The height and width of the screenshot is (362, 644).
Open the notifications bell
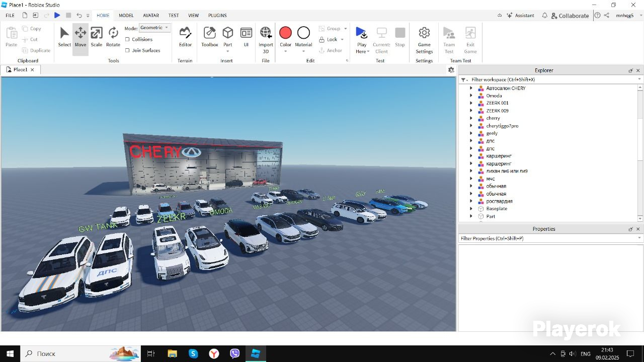(x=544, y=16)
